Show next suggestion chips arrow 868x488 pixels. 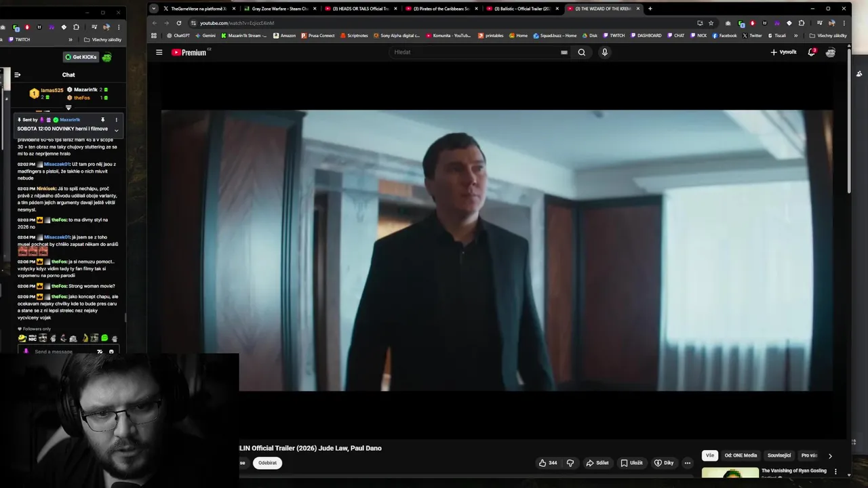tap(830, 456)
